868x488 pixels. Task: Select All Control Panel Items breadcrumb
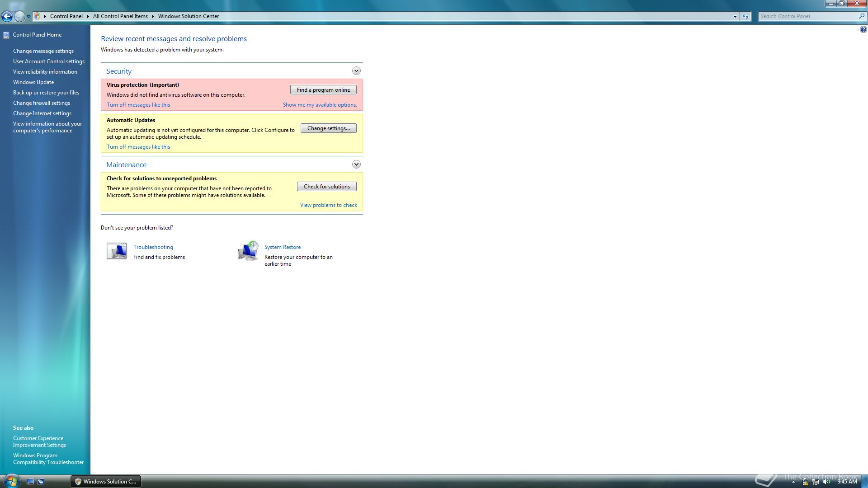point(120,16)
